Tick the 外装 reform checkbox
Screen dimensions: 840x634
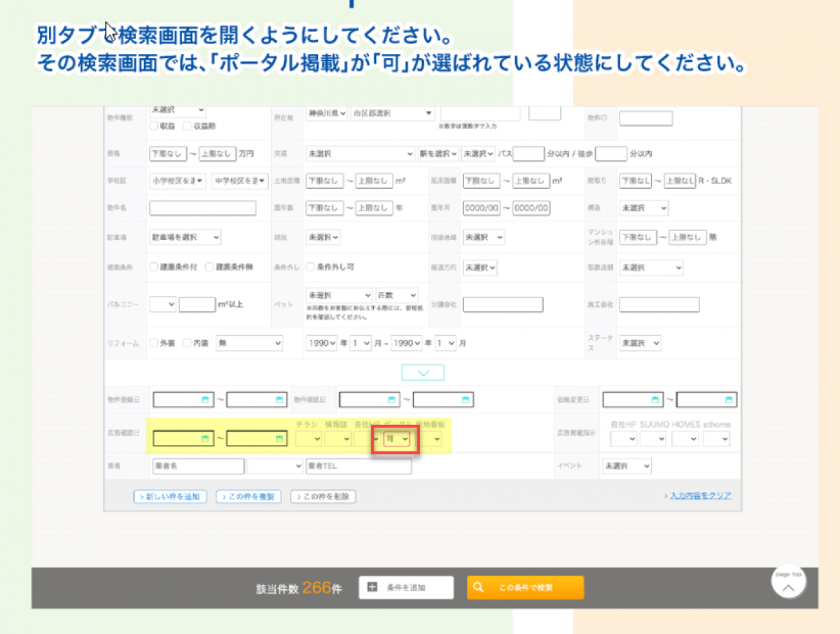coord(154,344)
